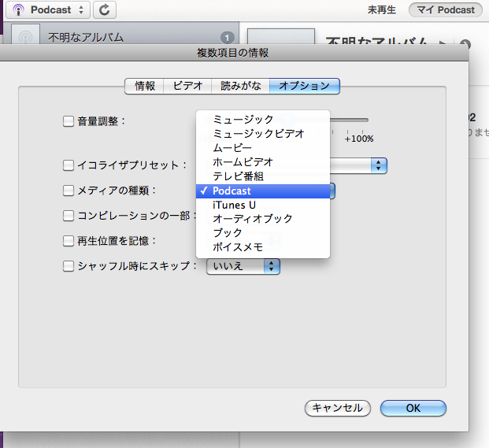Enable the 音量調整 checkbox

[69, 121]
